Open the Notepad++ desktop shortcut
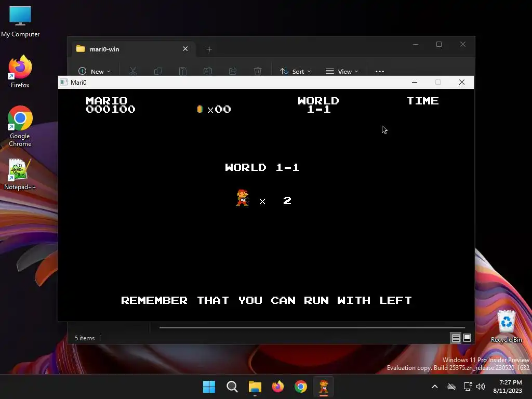 [x=20, y=174]
